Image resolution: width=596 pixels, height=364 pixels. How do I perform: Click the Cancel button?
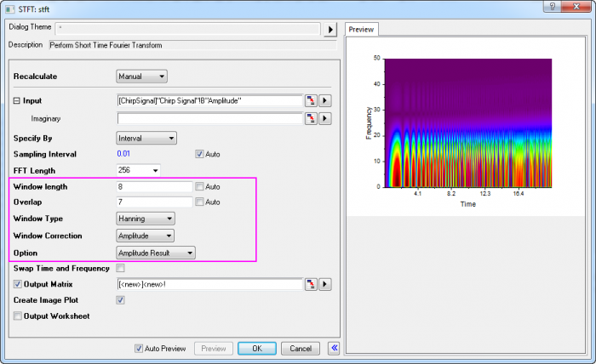pos(300,348)
